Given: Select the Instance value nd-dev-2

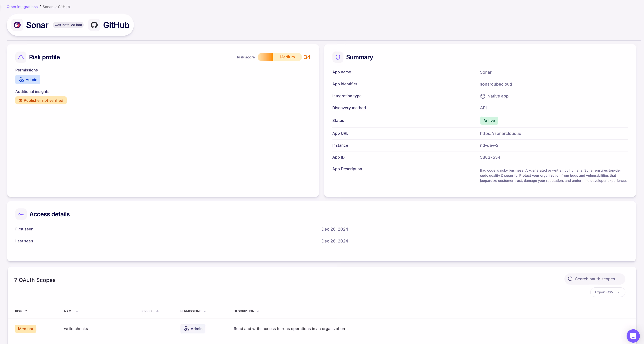Looking at the screenshot, I should click(489, 145).
